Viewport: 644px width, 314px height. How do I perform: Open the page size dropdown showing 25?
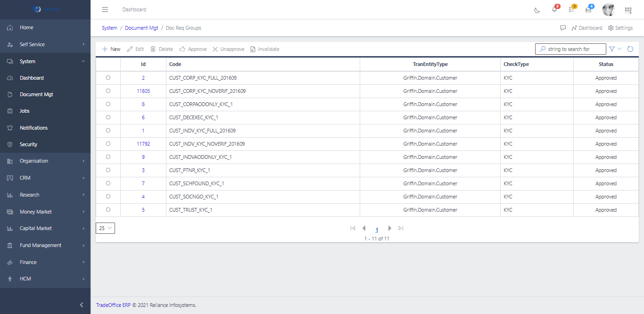(x=105, y=228)
